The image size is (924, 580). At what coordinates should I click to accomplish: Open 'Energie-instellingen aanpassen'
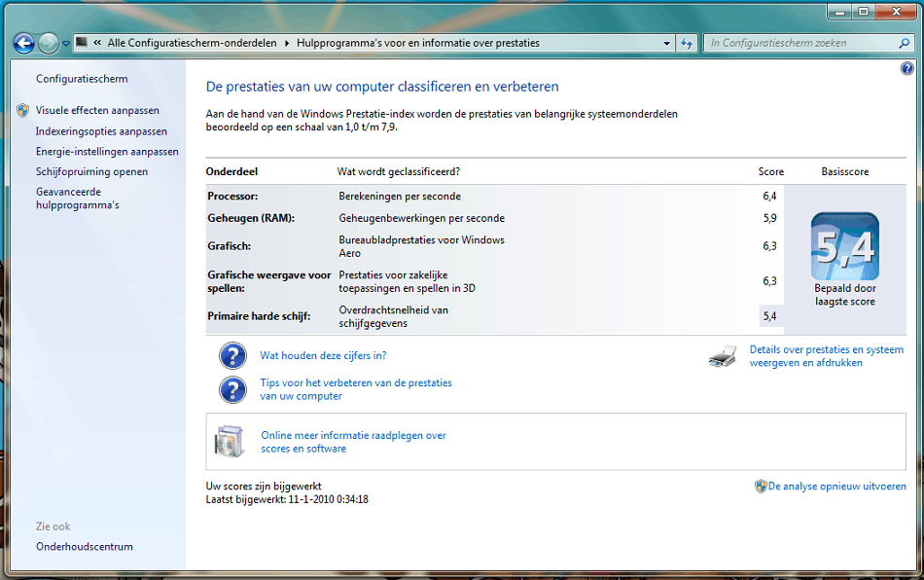pyautogui.click(x=107, y=152)
